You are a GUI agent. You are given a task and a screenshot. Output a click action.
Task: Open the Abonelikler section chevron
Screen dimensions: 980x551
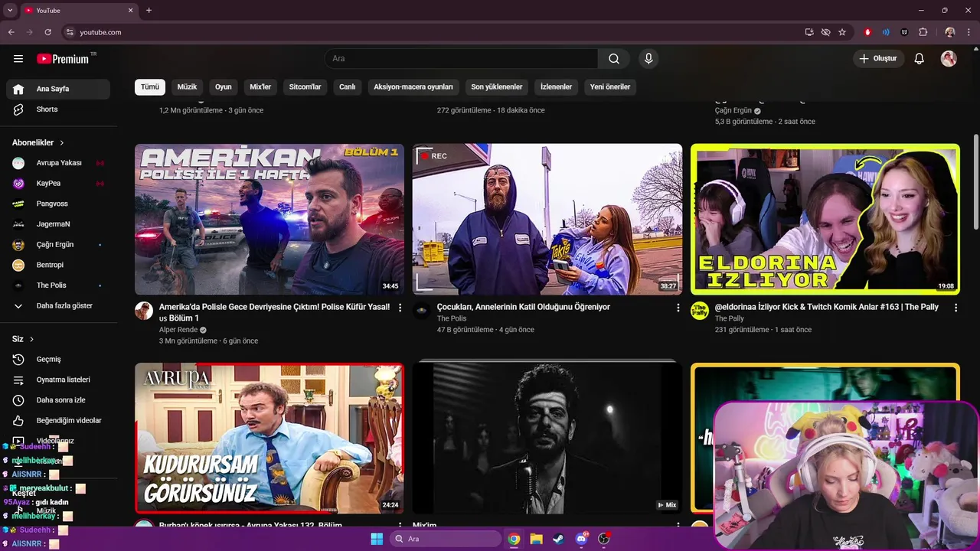[x=62, y=143]
